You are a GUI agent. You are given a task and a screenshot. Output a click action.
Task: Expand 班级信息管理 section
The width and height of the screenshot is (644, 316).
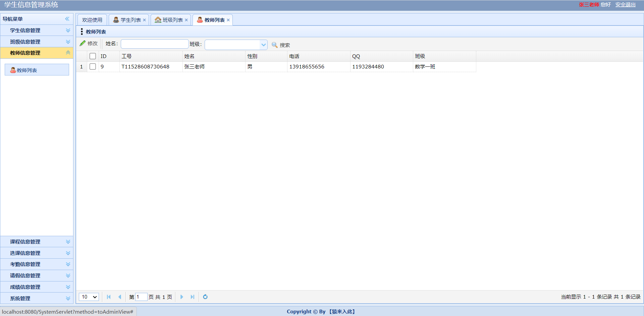[37, 42]
